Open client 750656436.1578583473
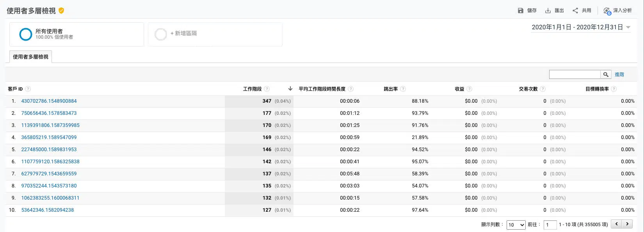The height and width of the screenshot is (232, 644). tap(49, 113)
